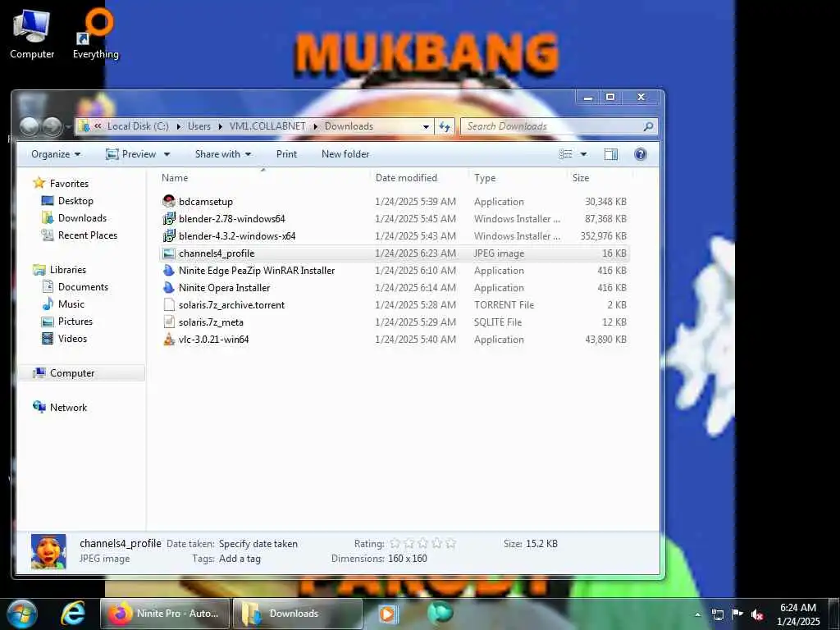Viewport: 840px width, 630px height.
Task: Click the network tray icon
Action: 717,614
